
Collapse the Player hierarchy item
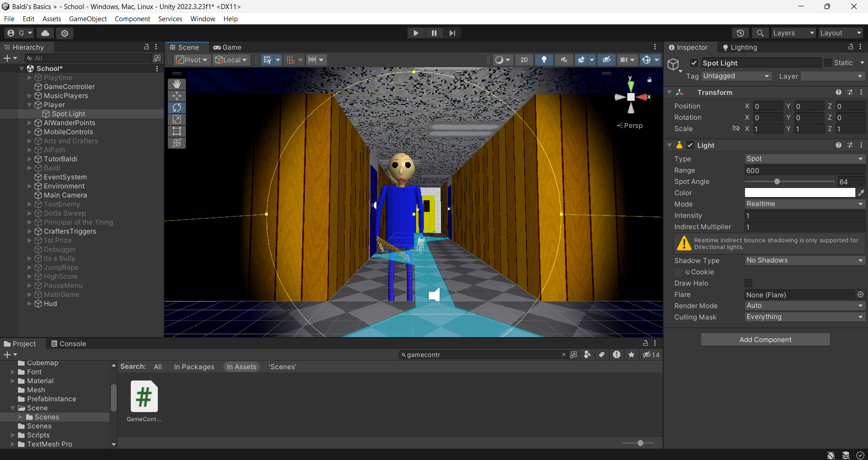click(30, 105)
